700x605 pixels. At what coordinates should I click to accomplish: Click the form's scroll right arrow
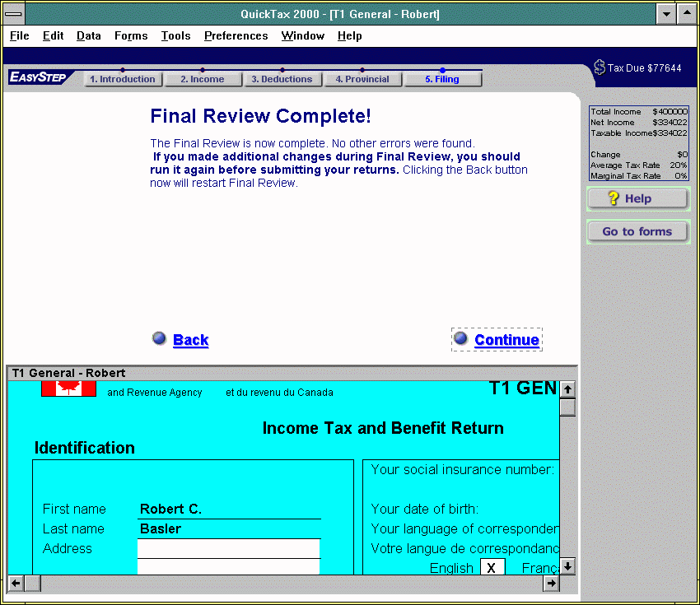551,583
